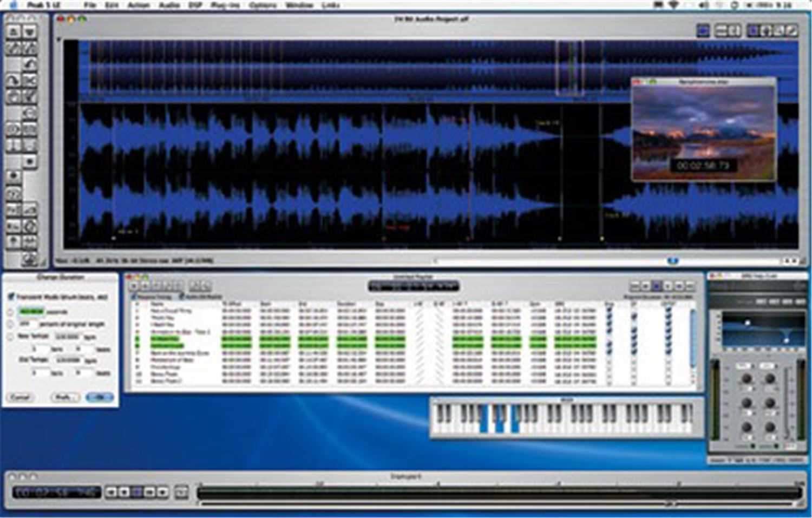812x518 pixels.
Task: Click the undo curved-arrow icon in the tool palette
Action: click(30, 64)
